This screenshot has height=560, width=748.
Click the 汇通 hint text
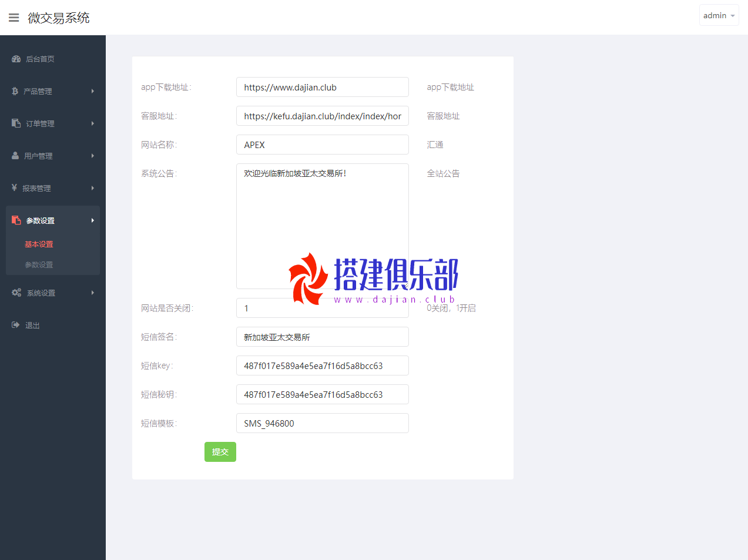435,145
